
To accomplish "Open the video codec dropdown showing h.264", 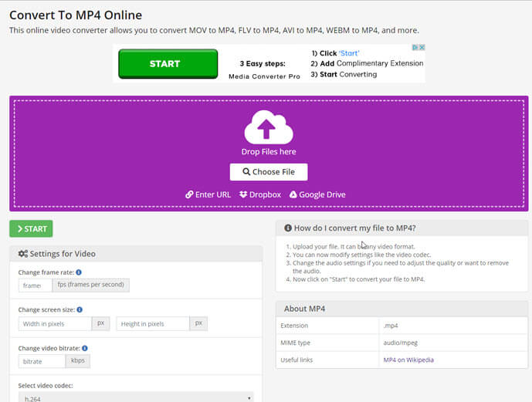I will tap(136, 397).
